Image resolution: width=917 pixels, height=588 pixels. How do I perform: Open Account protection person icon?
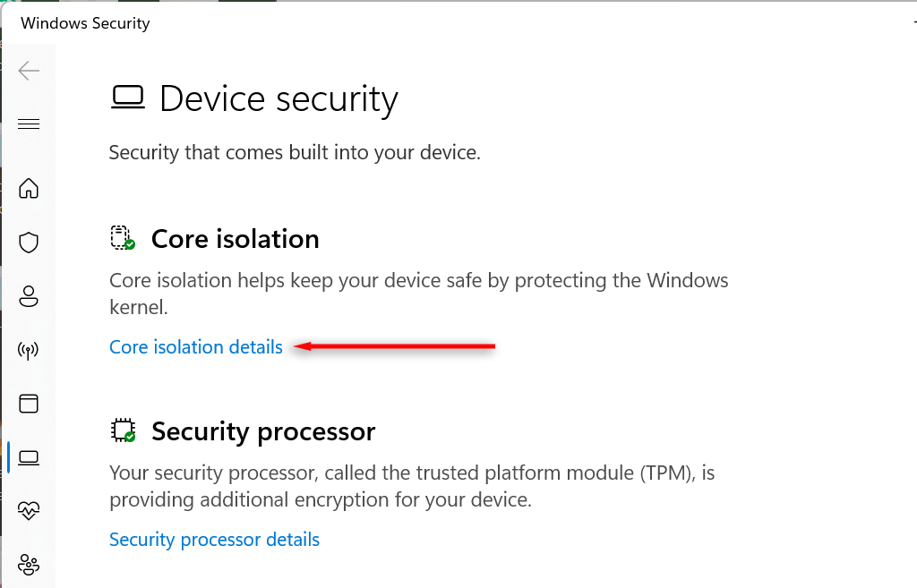click(x=29, y=296)
